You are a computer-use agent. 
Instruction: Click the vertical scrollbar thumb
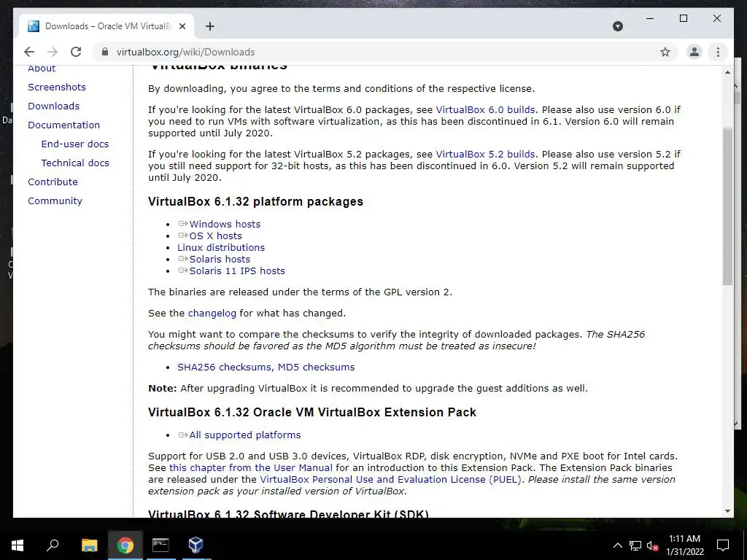pyautogui.click(x=727, y=206)
